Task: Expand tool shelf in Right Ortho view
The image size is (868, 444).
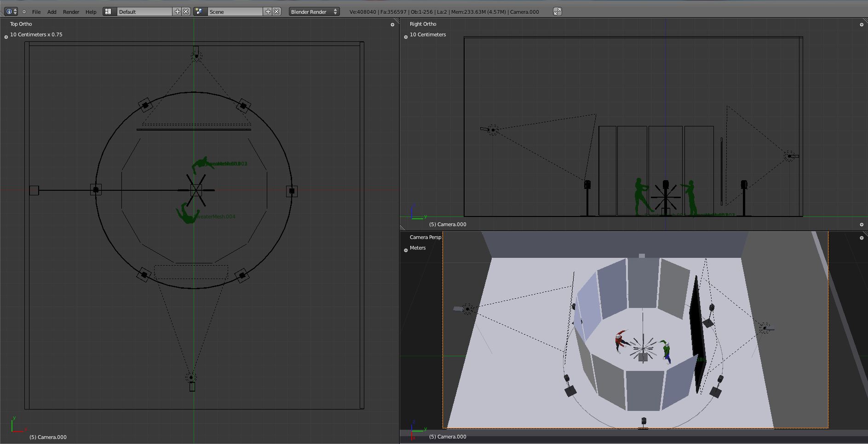Action: pos(406,37)
